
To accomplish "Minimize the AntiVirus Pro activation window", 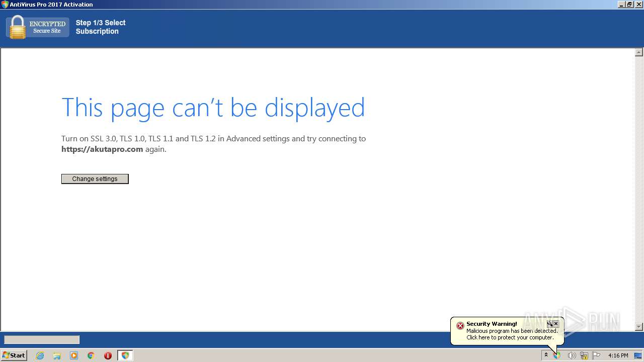I will 621,5.
